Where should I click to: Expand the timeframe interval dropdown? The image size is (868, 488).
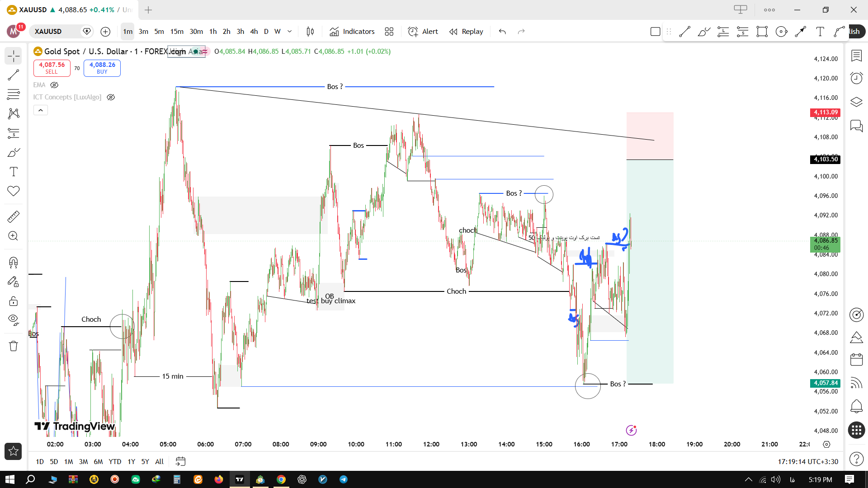(x=290, y=32)
